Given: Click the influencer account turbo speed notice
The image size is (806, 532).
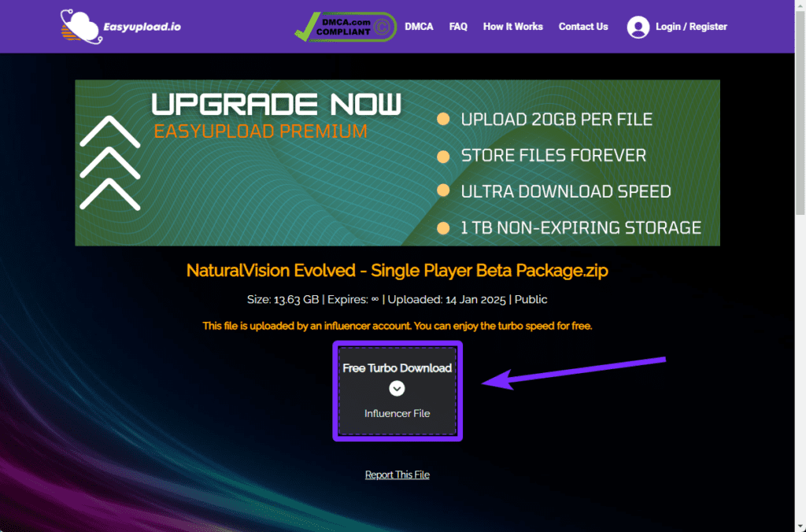Looking at the screenshot, I should (x=397, y=326).
